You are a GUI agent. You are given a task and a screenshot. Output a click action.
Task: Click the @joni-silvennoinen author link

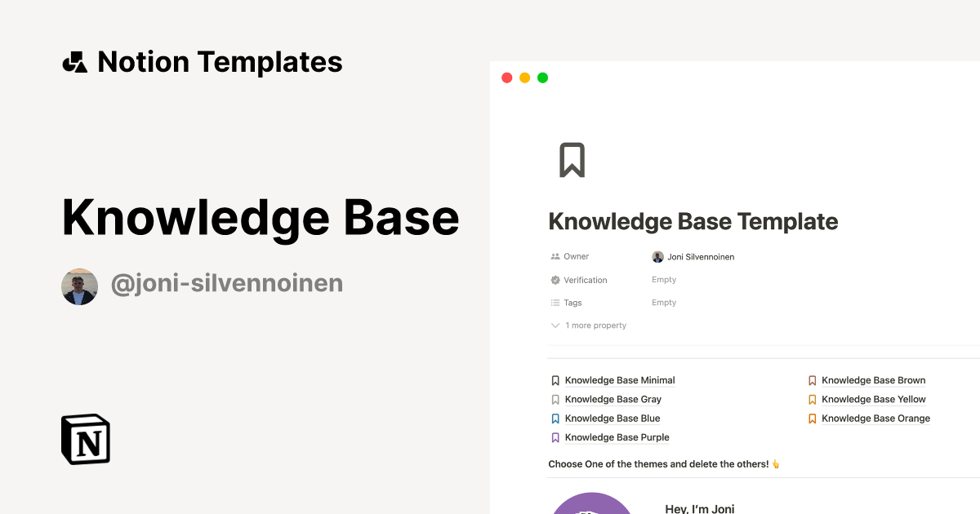coord(227,283)
